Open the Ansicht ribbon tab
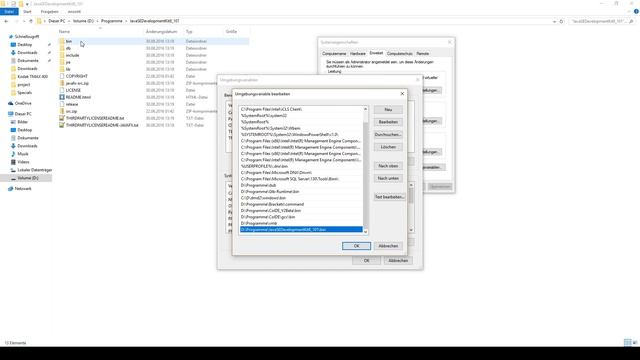The height and width of the screenshot is (360, 640). click(x=74, y=11)
